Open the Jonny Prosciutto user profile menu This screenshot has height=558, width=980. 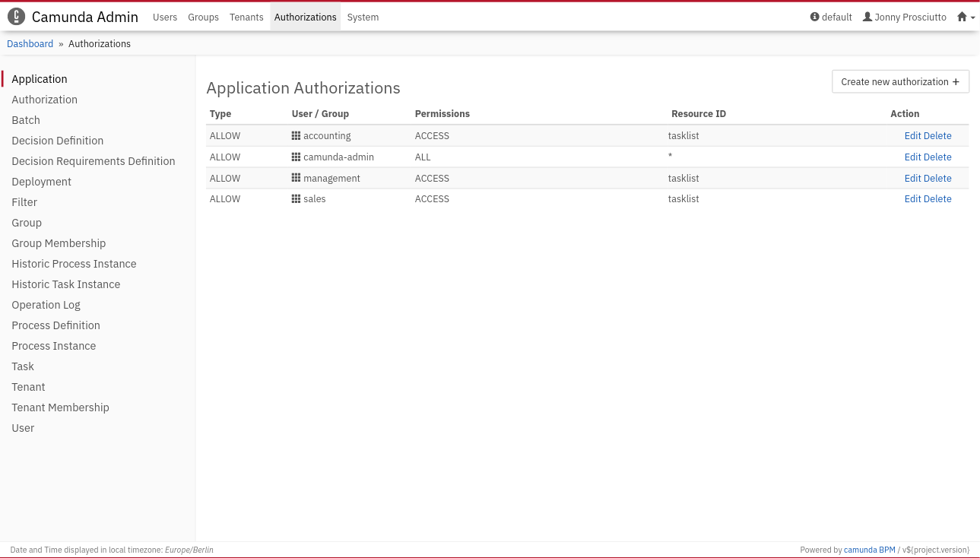905,17
